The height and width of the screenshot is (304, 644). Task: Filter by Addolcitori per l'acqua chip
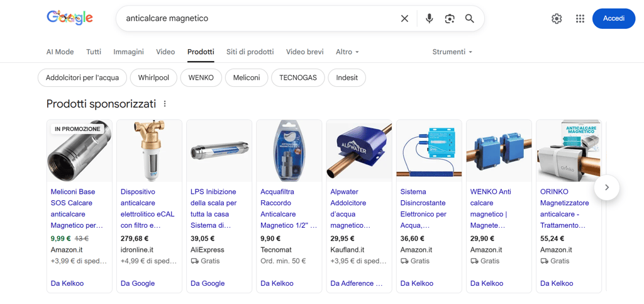point(82,78)
